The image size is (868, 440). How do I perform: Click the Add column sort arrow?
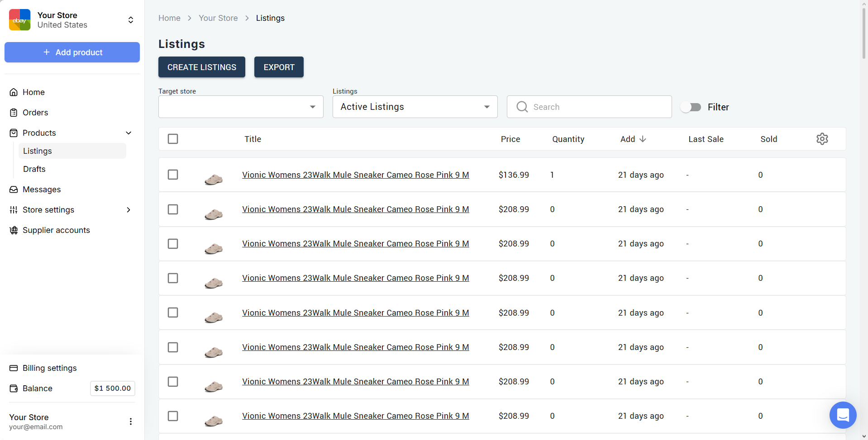[x=643, y=139]
